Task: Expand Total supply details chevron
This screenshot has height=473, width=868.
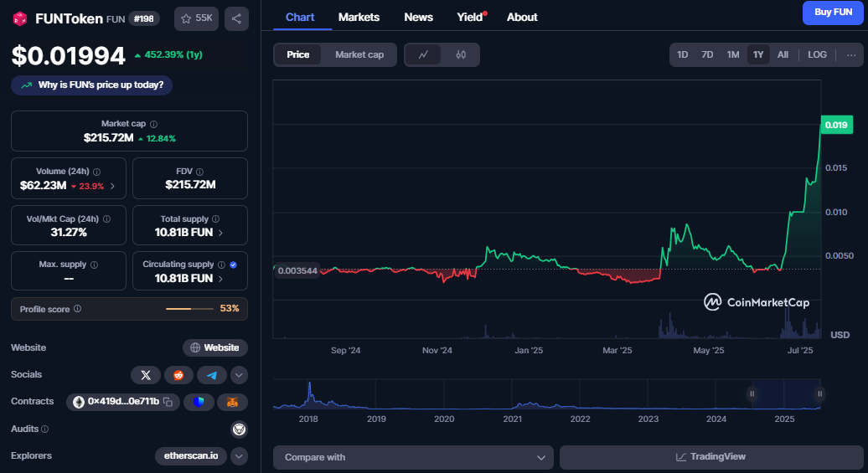Action: pyautogui.click(x=220, y=233)
